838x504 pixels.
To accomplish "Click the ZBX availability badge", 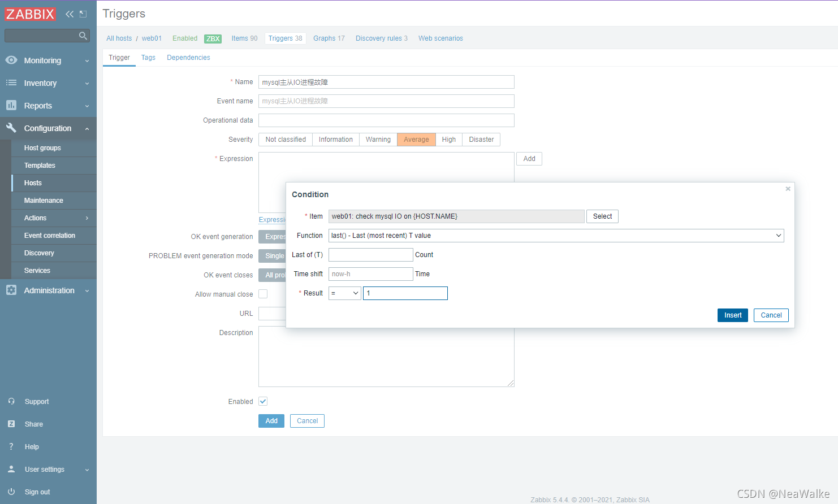I will 213,38.
